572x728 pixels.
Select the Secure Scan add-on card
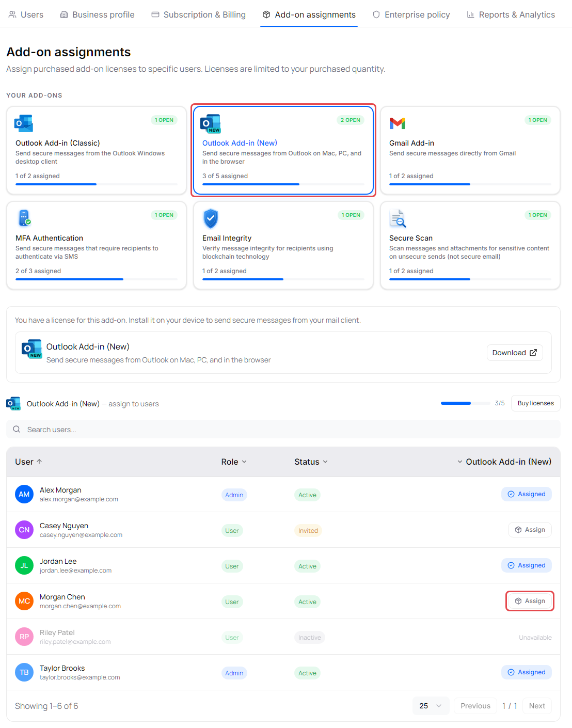click(x=470, y=246)
